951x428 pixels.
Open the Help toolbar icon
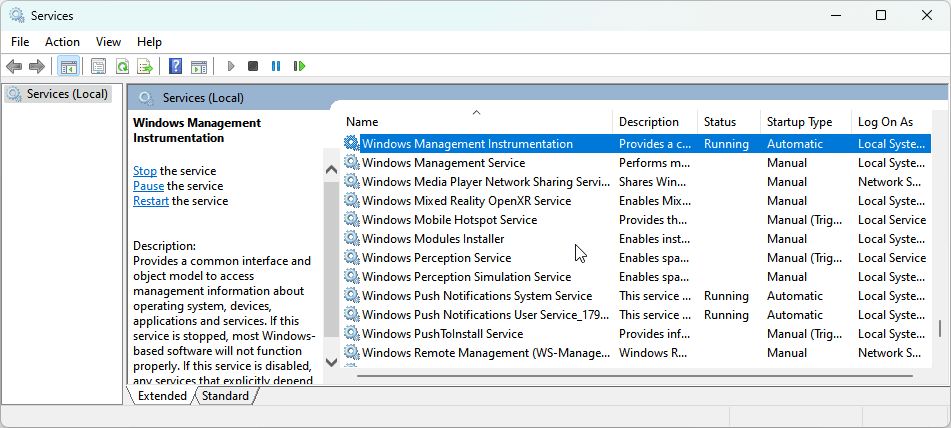coord(175,66)
